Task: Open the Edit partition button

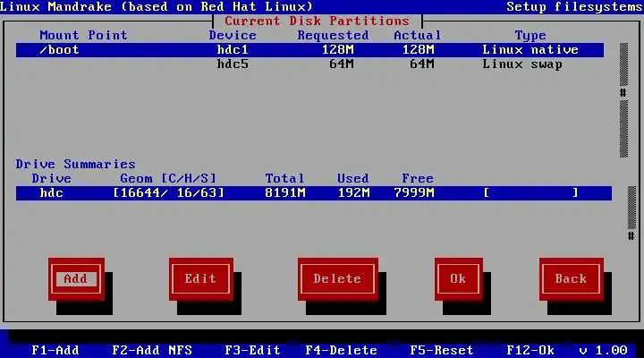Action: pos(201,279)
